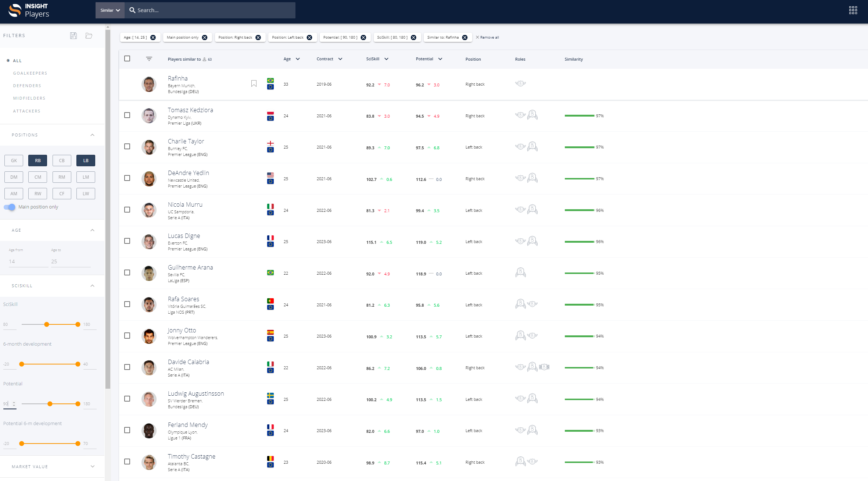Check the DeAndre Yedlin row checkbox
This screenshot has width=868, height=481.
coord(127,178)
